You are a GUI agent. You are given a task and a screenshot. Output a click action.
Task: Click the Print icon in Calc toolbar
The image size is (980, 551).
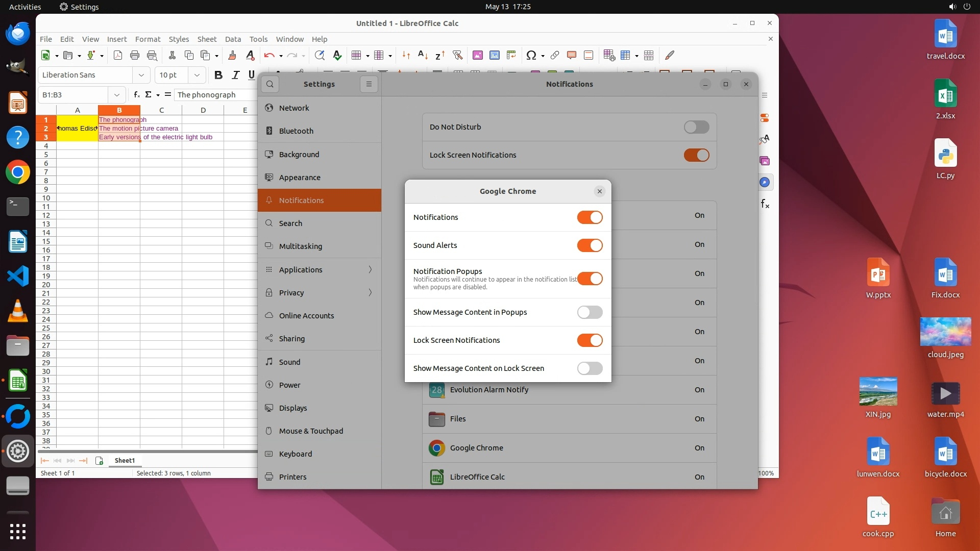pos(135,55)
